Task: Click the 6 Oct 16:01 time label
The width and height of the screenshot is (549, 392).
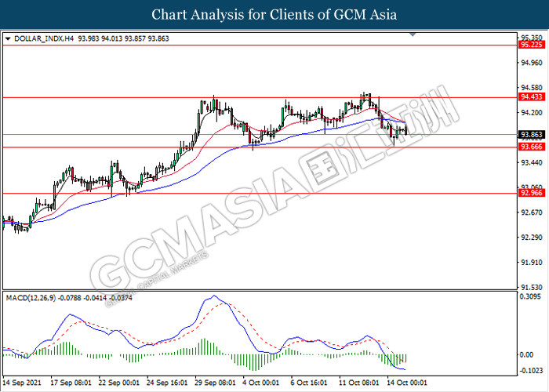Action: pos(309,383)
